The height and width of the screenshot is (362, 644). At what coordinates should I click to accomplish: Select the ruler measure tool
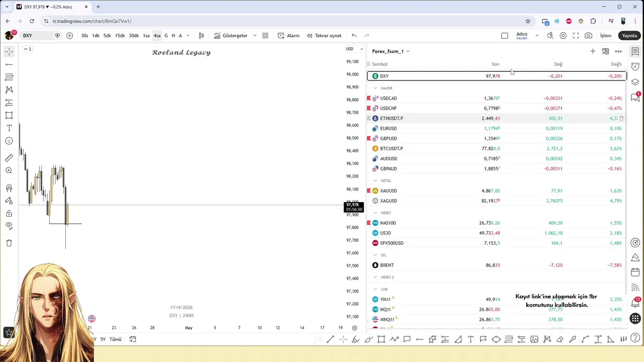coord(9,158)
